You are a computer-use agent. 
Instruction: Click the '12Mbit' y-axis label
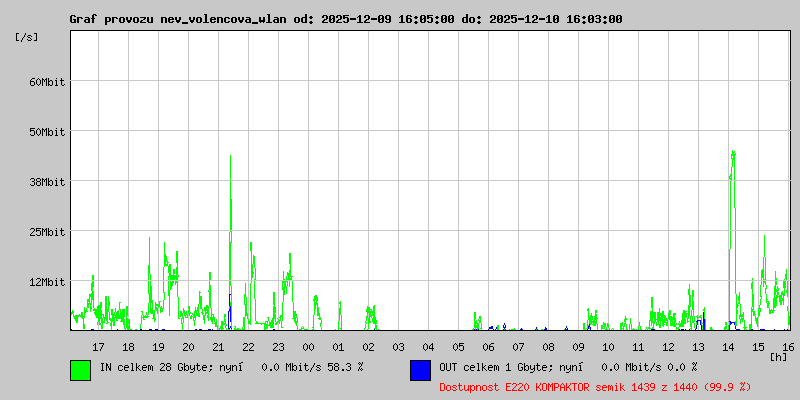pyautogui.click(x=47, y=282)
